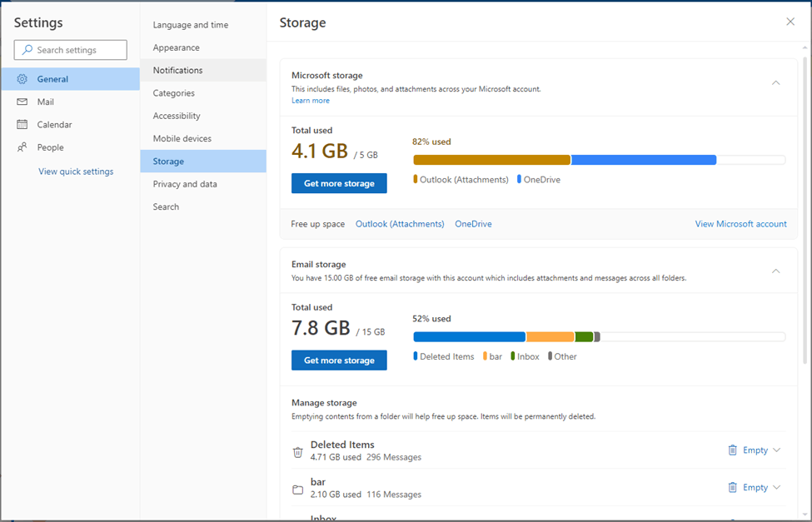Click orange bar folder segment in email storage bar

pyautogui.click(x=550, y=336)
